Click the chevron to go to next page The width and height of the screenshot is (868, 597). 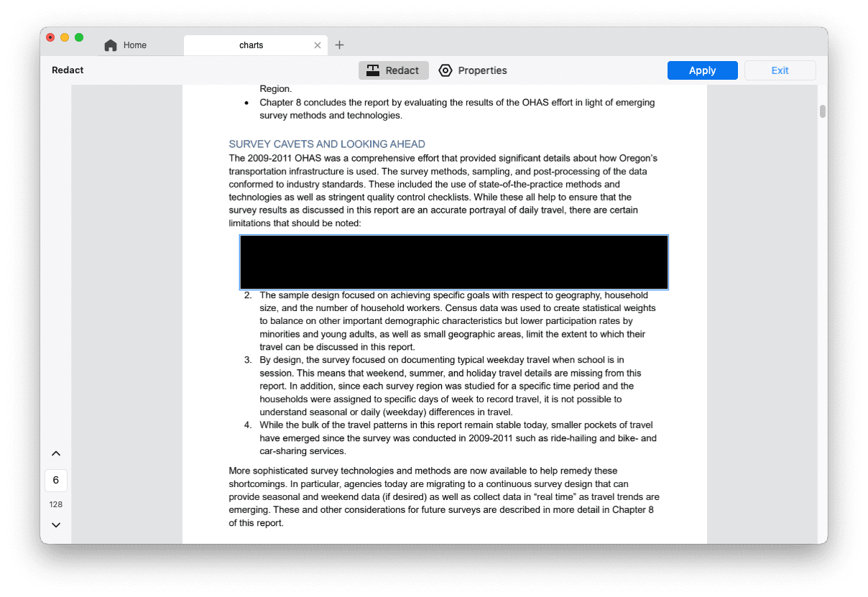pos(55,524)
